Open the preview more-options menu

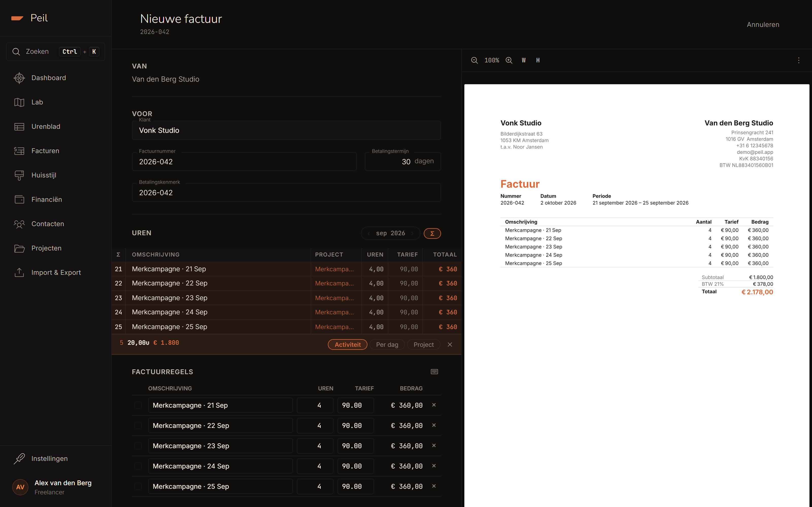click(x=799, y=60)
